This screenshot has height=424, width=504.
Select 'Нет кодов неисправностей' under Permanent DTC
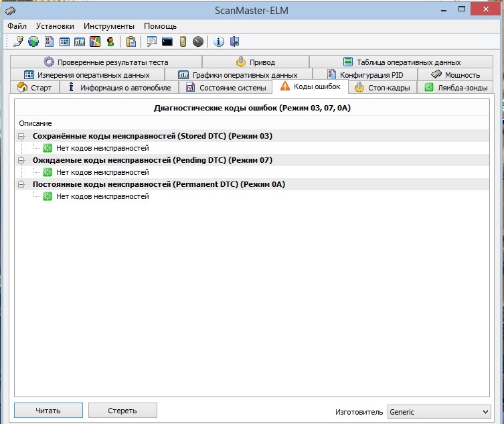[102, 196]
